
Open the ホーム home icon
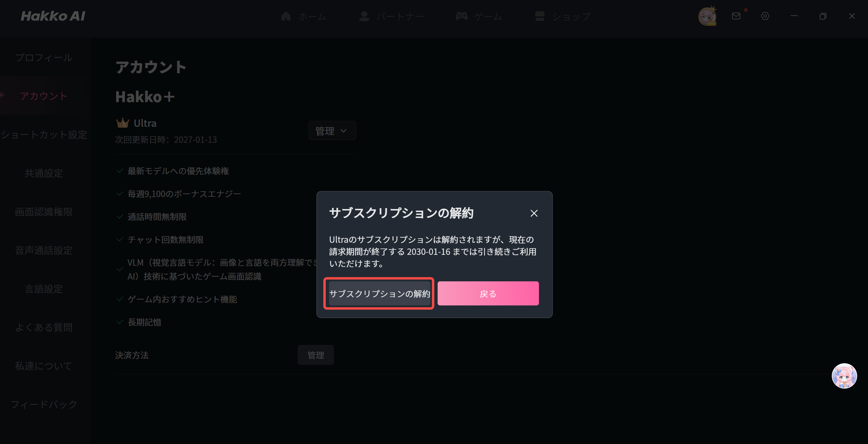(286, 16)
